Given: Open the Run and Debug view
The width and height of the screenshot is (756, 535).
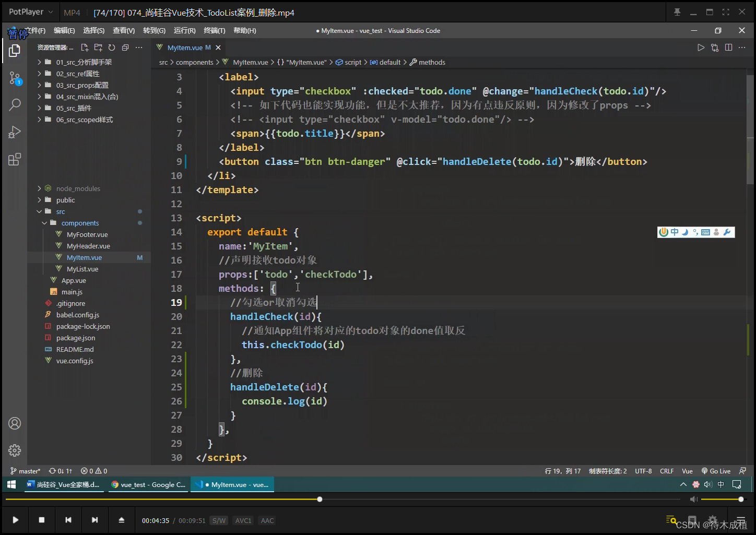Looking at the screenshot, I should pyautogui.click(x=15, y=132).
